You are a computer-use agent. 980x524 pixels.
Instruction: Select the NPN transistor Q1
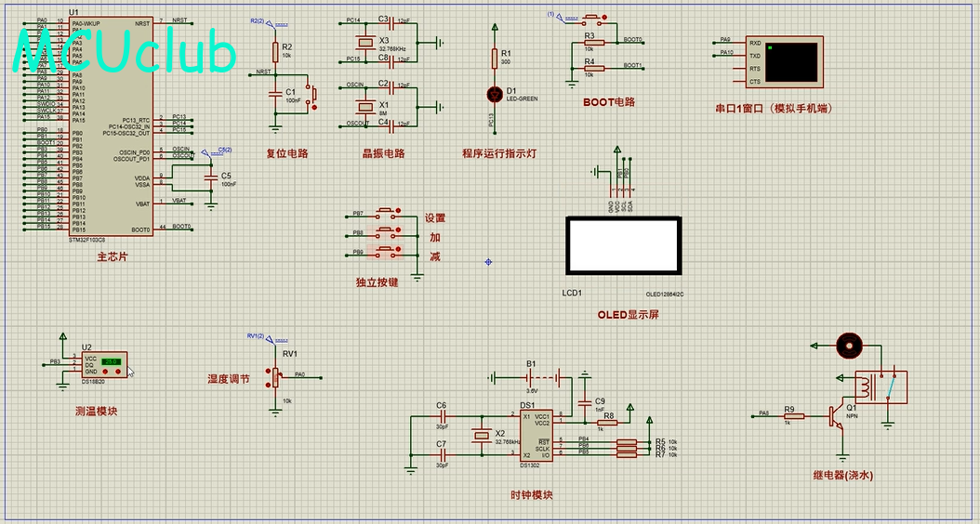tap(835, 416)
